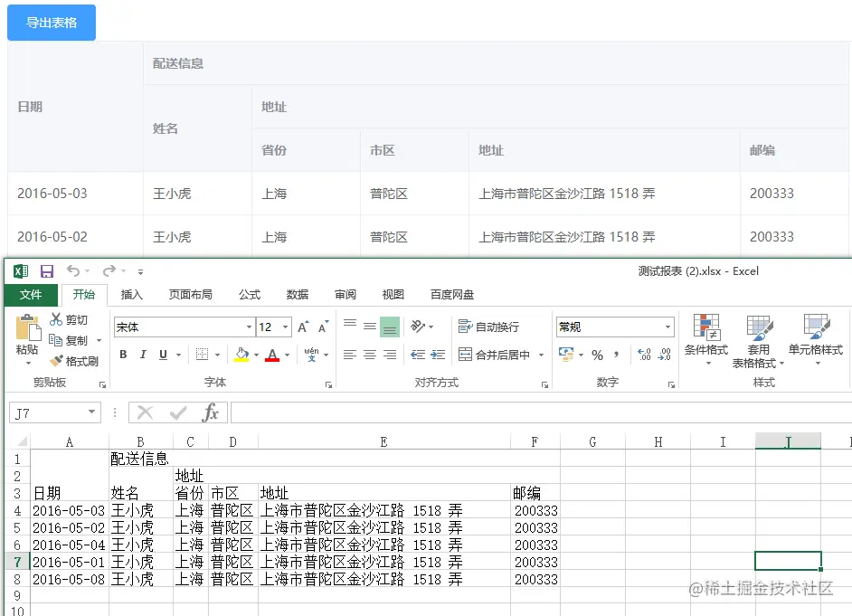
Task: Expand the paste (粘贴) dropdown arrow
Action: coord(28,363)
